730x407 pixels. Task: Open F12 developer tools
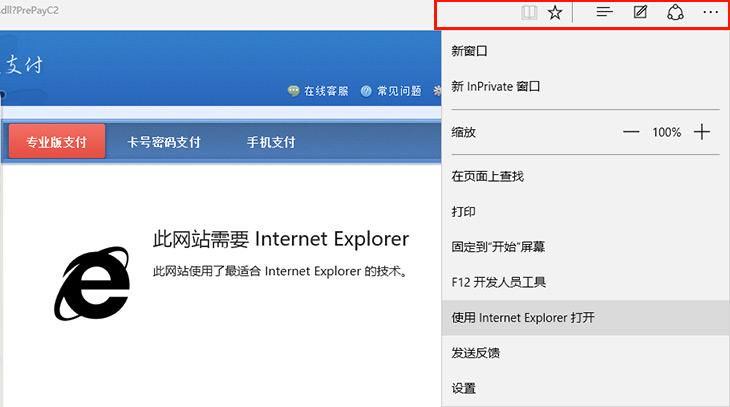click(x=585, y=282)
